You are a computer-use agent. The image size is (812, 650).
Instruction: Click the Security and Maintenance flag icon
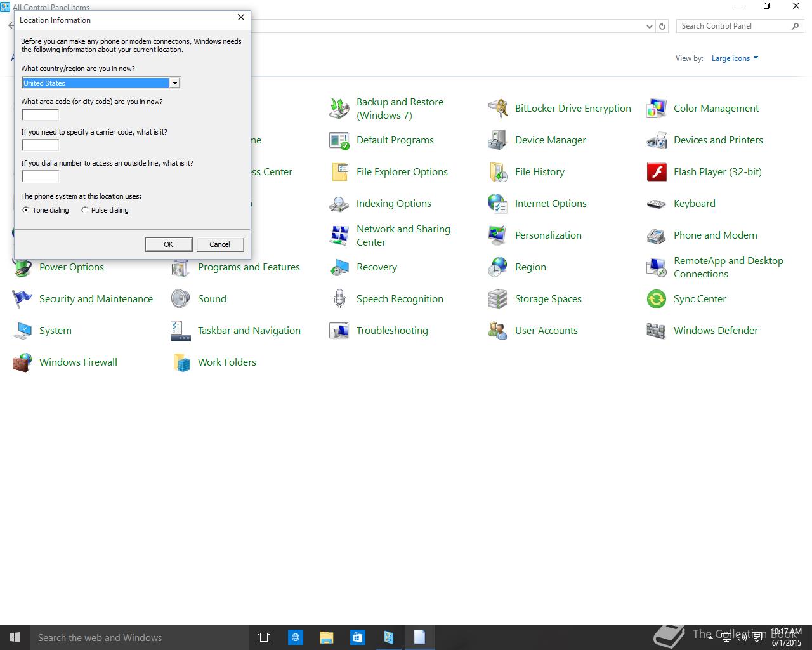click(x=22, y=299)
